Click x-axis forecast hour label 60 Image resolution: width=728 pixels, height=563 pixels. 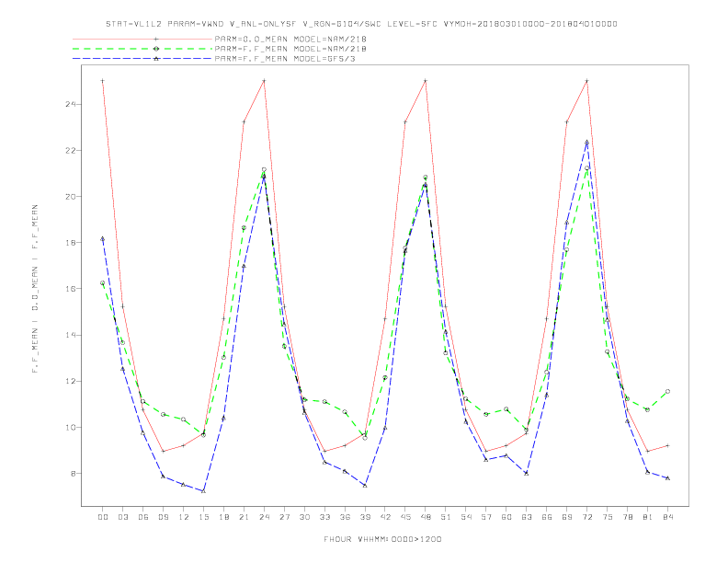tap(506, 517)
